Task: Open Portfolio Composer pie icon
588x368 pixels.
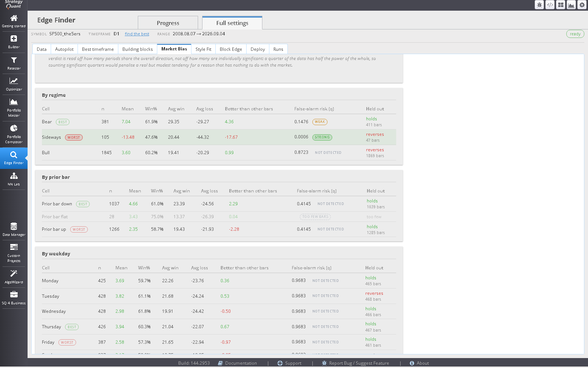Action: tap(14, 128)
